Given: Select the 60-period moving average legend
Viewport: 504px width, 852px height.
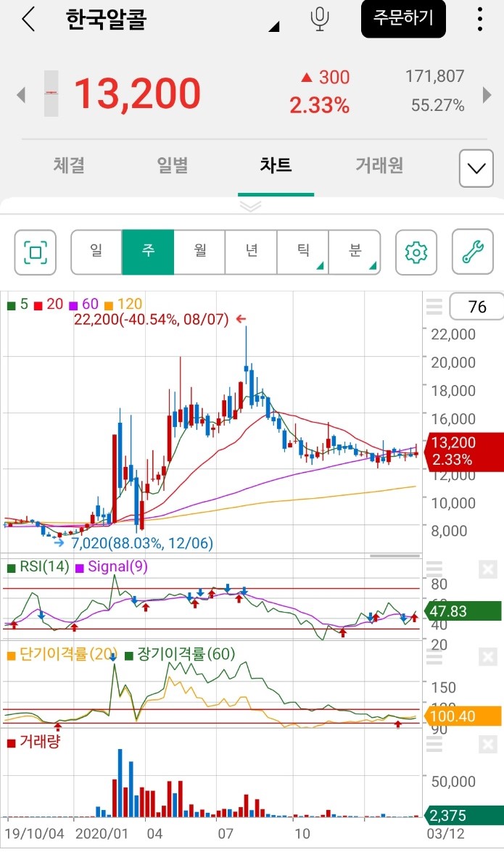Looking at the screenshot, I should click(83, 305).
